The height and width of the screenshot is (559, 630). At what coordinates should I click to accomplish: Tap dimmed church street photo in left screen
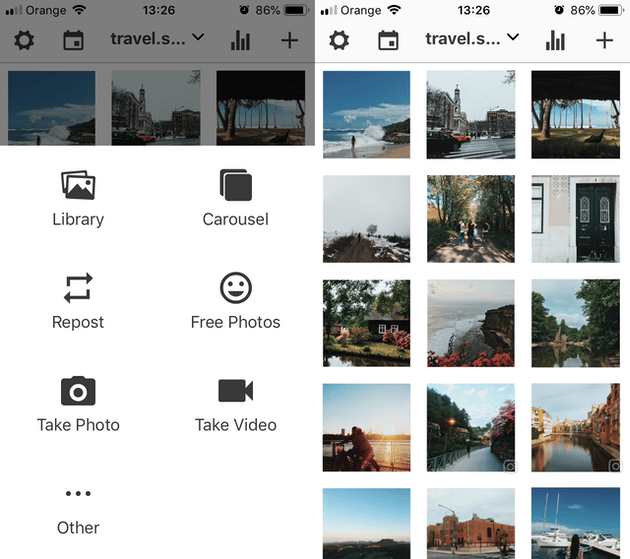click(x=156, y=108)
